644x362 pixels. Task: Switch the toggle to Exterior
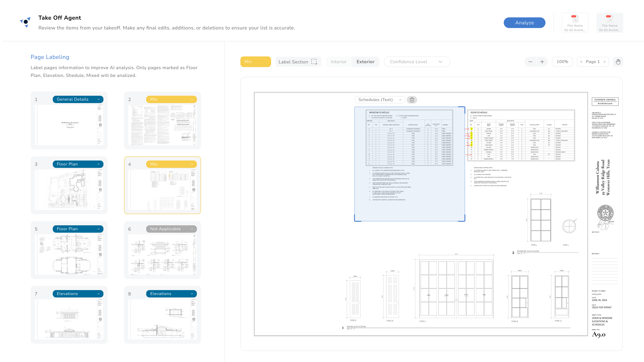coord(365,62)
